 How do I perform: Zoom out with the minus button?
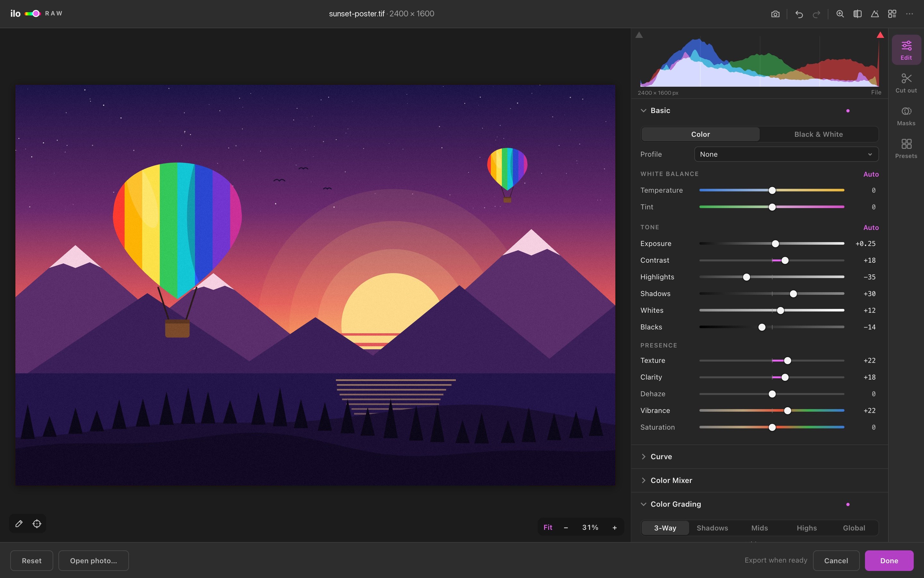(566, 528)
